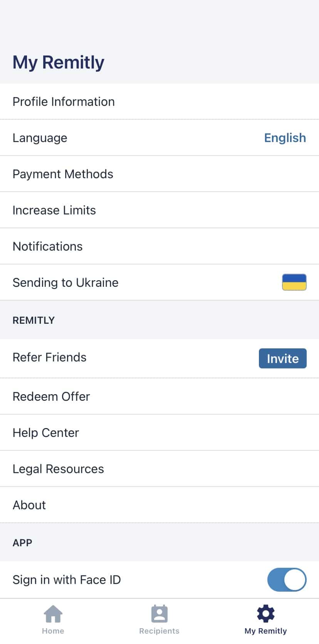Open Profile Information

159,102
